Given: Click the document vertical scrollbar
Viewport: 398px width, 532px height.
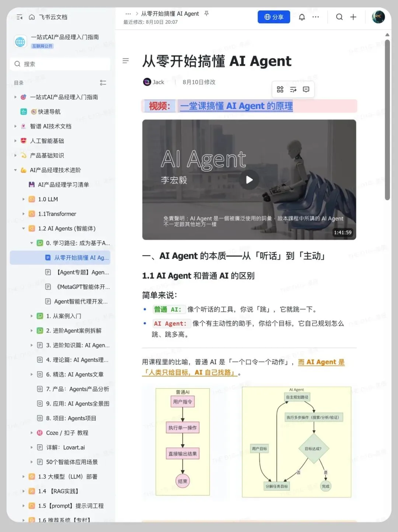Looking at the screenshot, I should point(387,120).
